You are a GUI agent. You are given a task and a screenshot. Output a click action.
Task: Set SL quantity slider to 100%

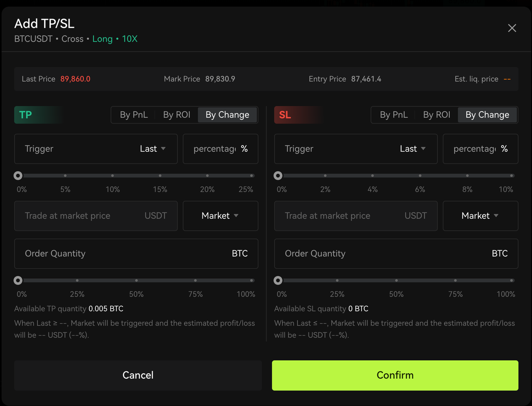(512, 281)
